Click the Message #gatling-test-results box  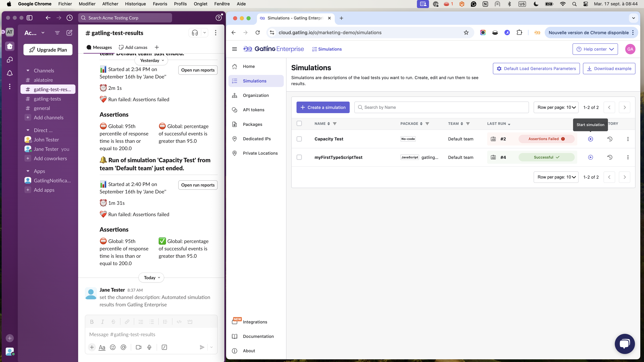coord(151,335)
